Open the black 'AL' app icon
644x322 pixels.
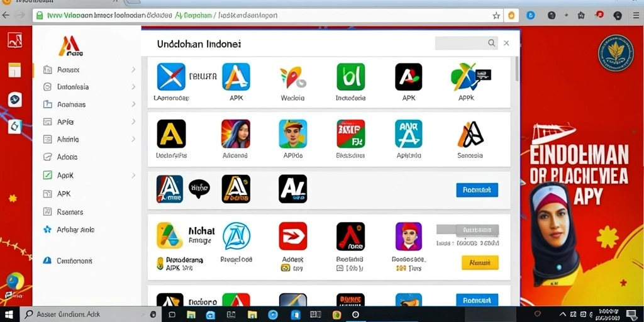[293, 189]
